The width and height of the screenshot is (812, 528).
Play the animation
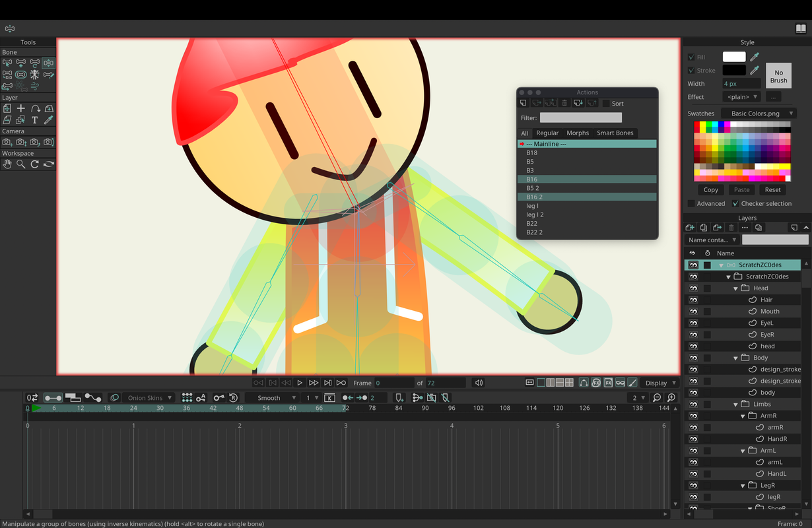300,383
